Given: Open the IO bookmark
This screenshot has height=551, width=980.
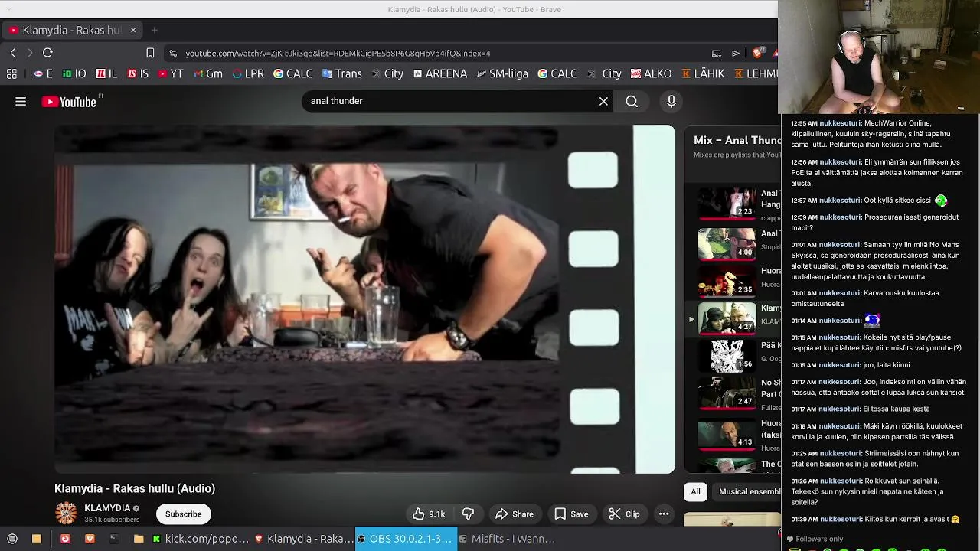Looking at the screenshot, I should (74, 73).
